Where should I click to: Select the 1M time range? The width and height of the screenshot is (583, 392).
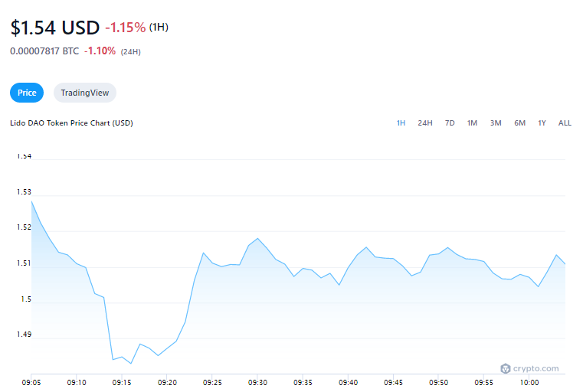pyautogui.click(x=472, y=123)
